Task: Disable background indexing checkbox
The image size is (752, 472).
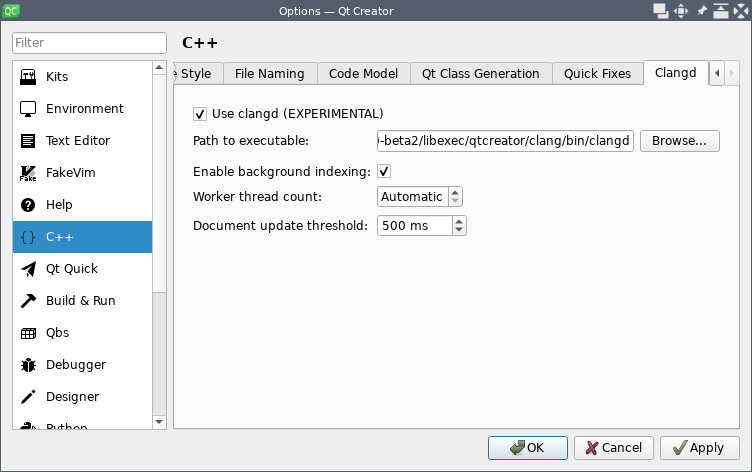Action: click(384, 172)
